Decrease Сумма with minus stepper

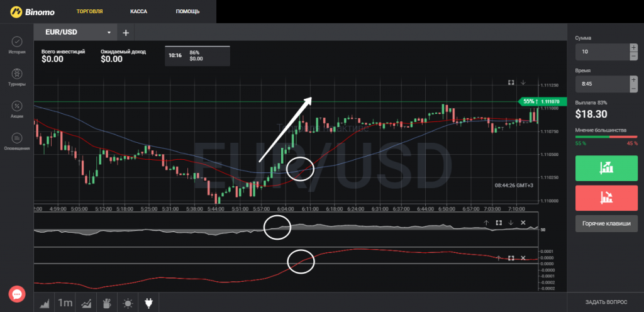click(x=633, y=56)
